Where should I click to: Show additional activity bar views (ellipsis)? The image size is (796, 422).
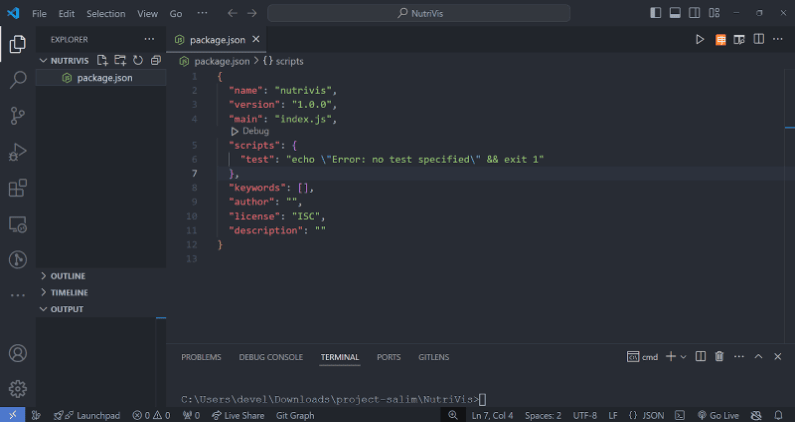tap(18, 296)
